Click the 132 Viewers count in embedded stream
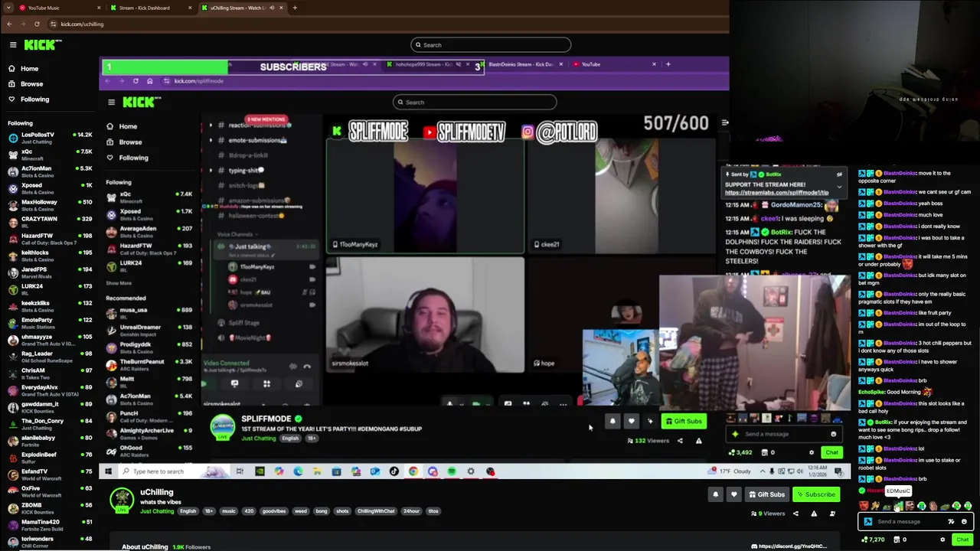Image resolution: width=980 pixels, height=551 pixels. point(648,441)
